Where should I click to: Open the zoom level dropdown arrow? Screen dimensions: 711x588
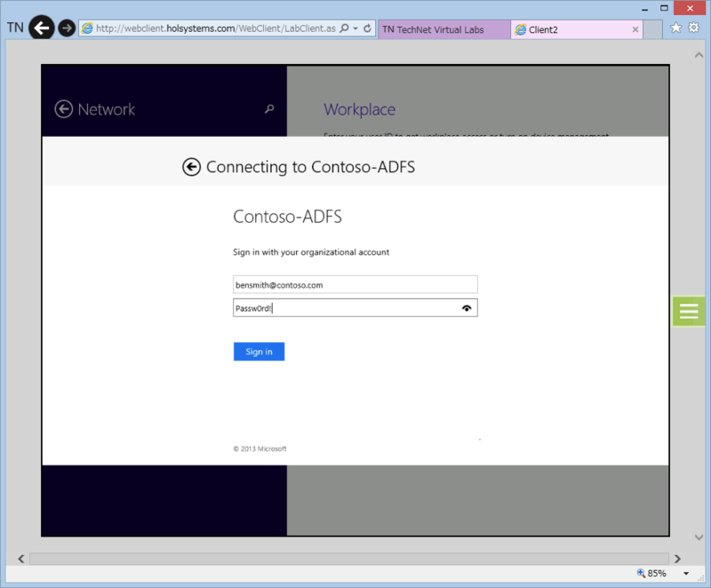tap(686, 574)
